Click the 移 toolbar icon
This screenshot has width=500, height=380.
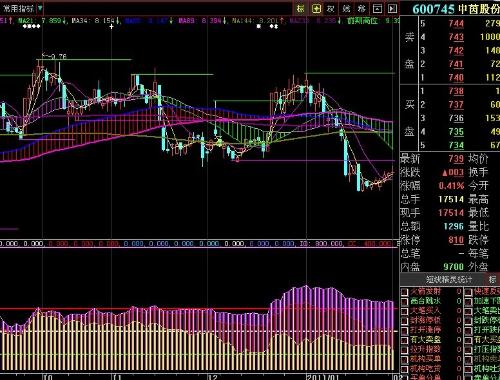(x=361, y=9)
